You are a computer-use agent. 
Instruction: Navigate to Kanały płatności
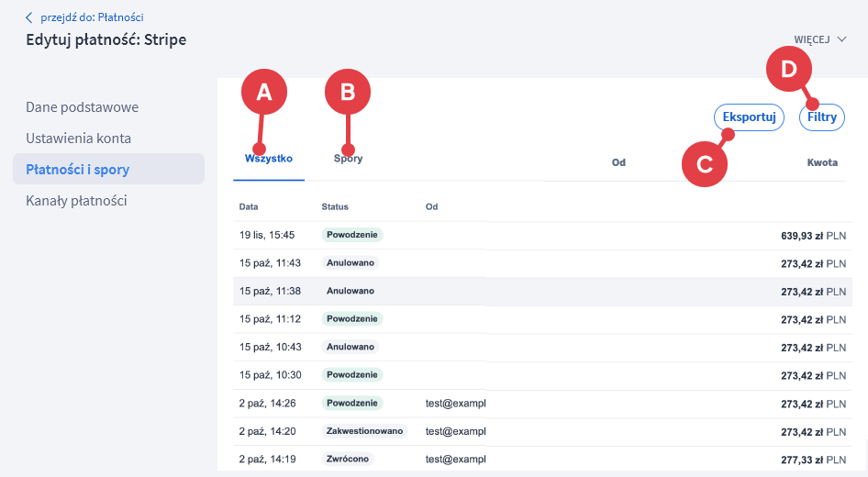tap(76, 201)
